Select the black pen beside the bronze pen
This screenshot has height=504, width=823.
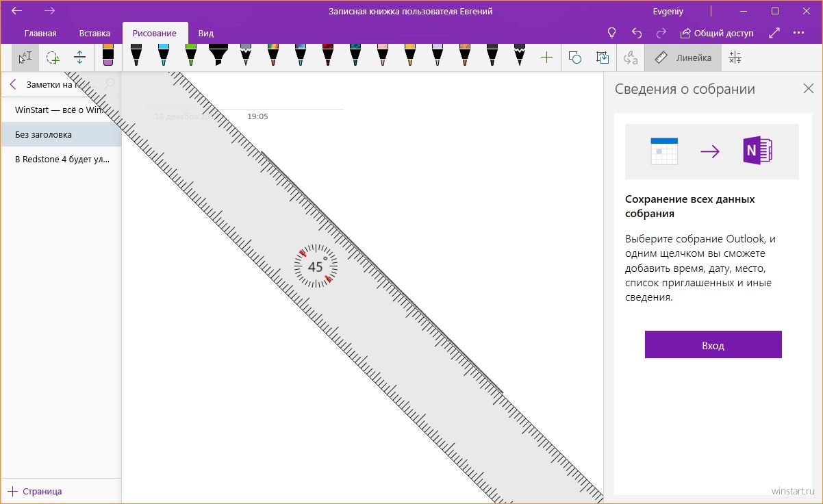pyautogui.click(x=492, y=55)
